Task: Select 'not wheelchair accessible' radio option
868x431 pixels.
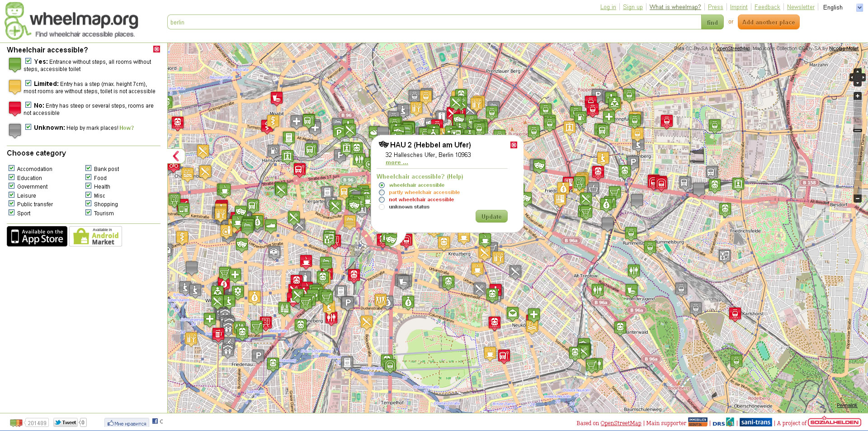Action: (382, 199)
